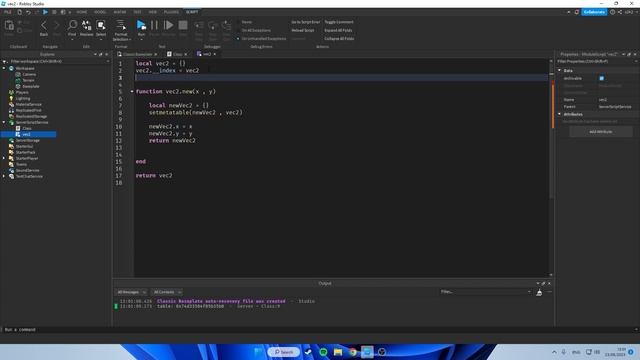Select Lighting in Explorer
Viewport: 640px width, 360px height.
pos(23,98)
